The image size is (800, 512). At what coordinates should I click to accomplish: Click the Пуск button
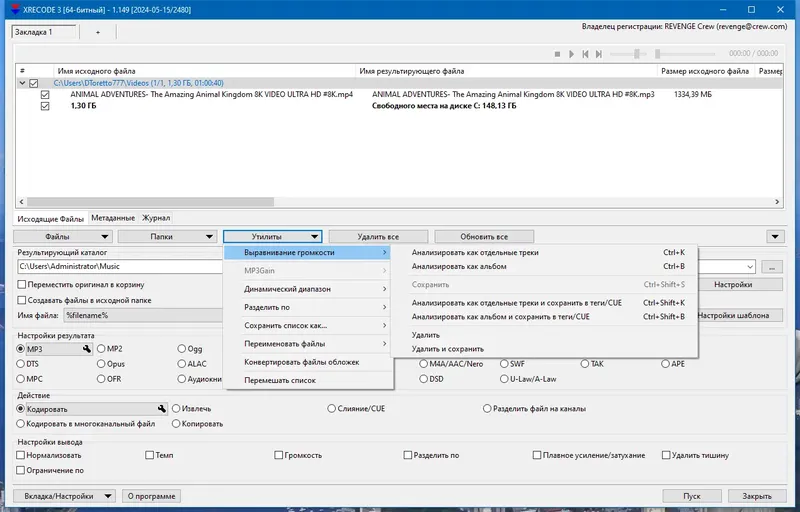692,496
